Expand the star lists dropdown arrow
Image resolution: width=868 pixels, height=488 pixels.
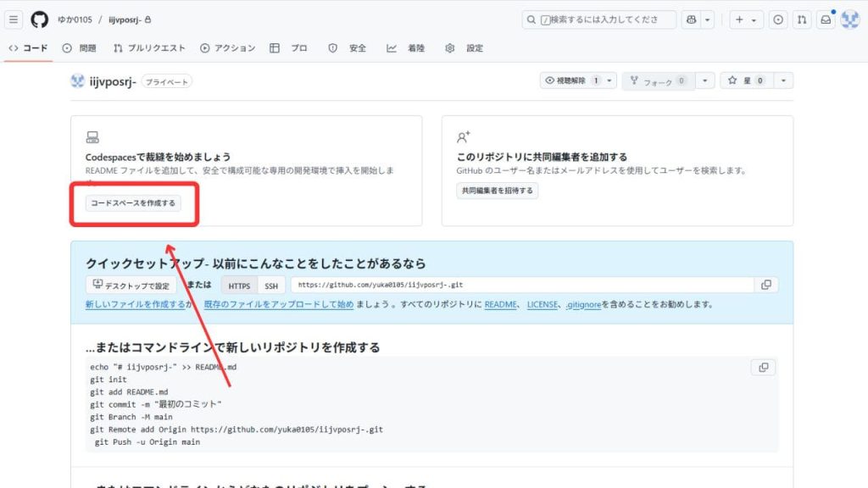point(784,80)
